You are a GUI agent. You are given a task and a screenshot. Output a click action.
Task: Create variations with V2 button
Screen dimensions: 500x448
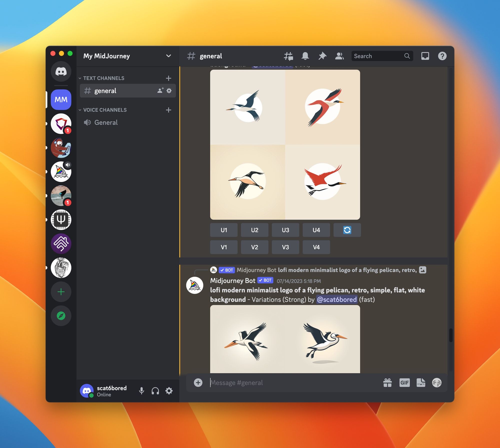click(x=254, y=247)
